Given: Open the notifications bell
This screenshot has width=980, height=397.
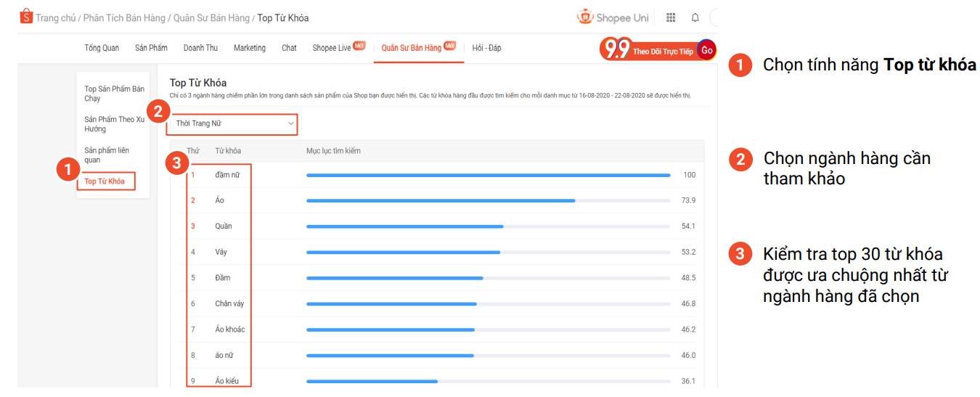Looking at the screenshot, I should pos(695,17).
